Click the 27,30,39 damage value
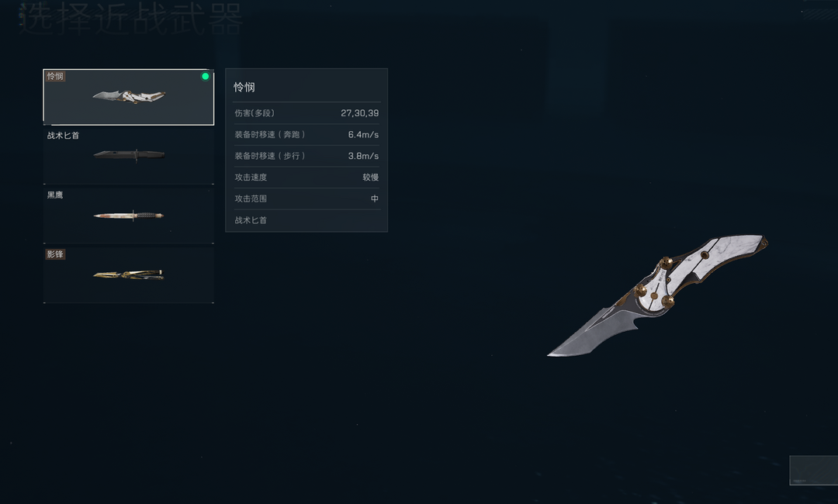This screenshot has width=838, height=504. (360, 113)
